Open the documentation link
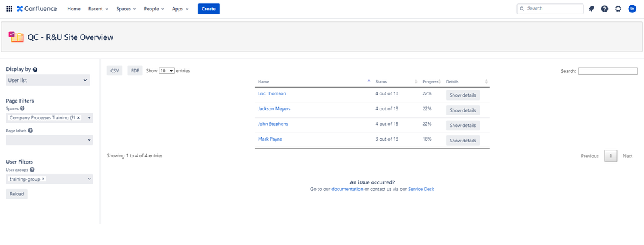644x245 pixels. 347,189
